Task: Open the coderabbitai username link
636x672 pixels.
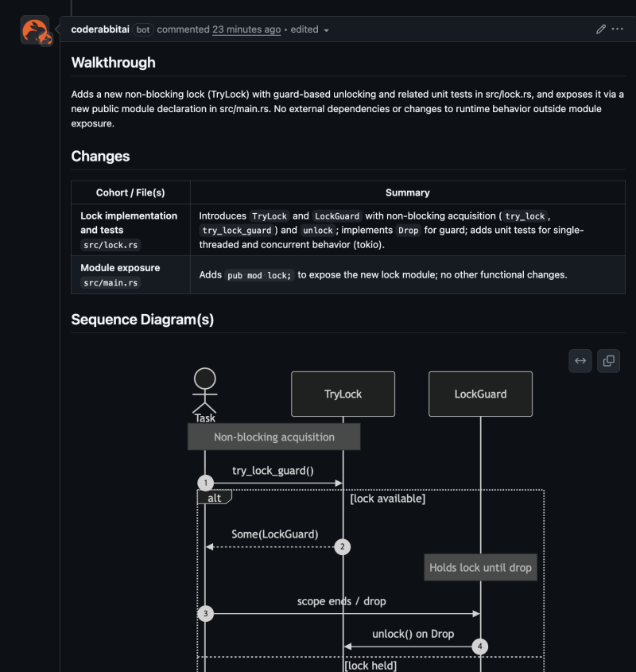Action: (99, 29)
